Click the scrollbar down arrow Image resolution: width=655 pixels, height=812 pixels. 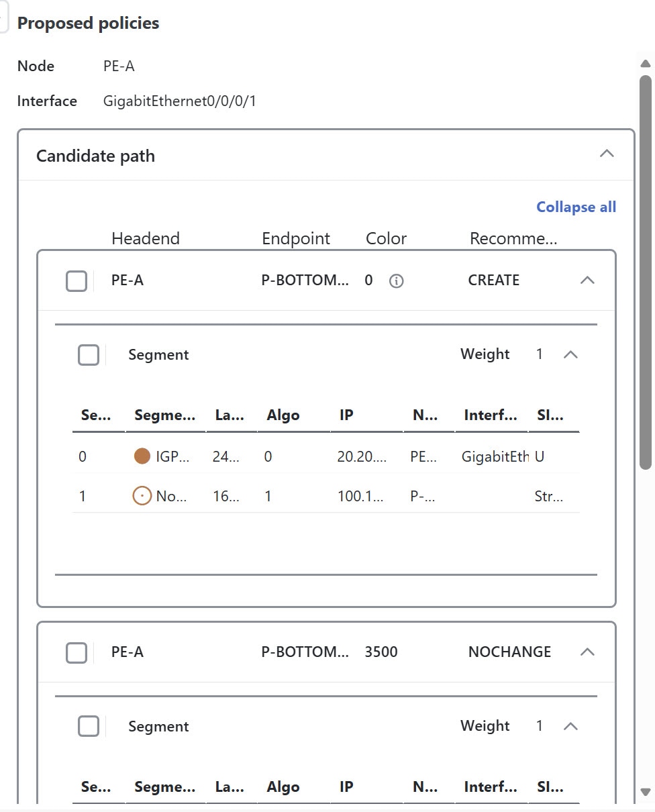point(646,789)
